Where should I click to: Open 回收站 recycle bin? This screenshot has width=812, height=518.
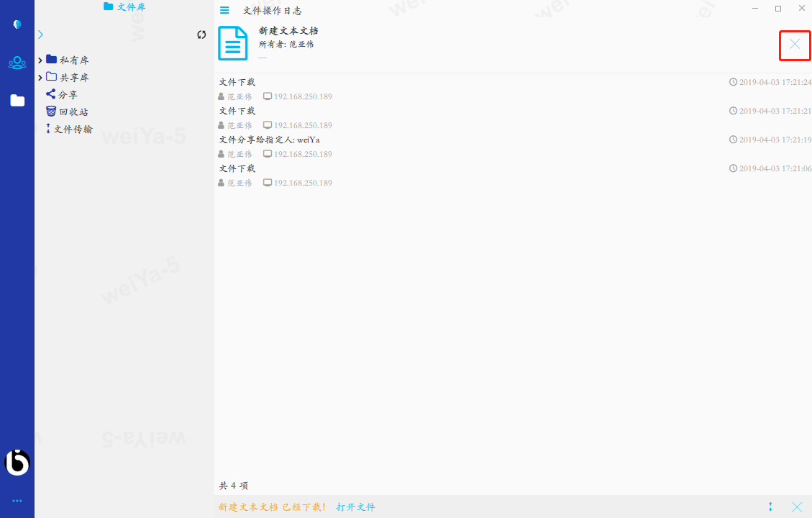pyautogui.click(x=73, y=112)
